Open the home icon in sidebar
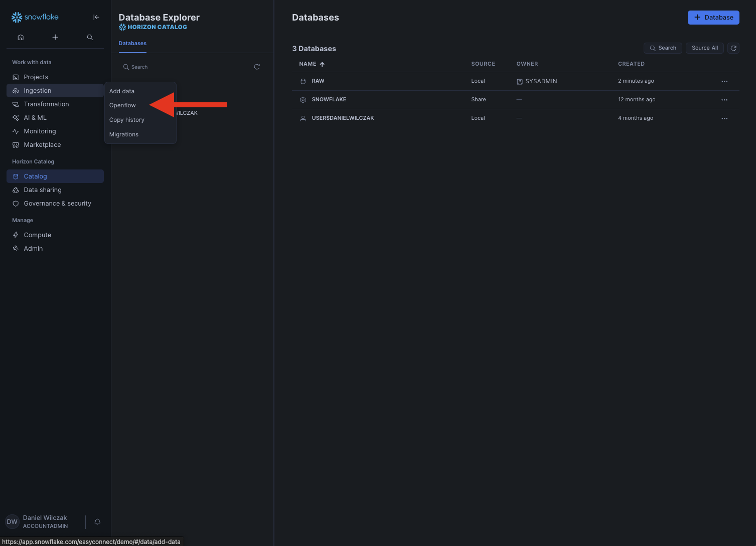 (21, 37)
